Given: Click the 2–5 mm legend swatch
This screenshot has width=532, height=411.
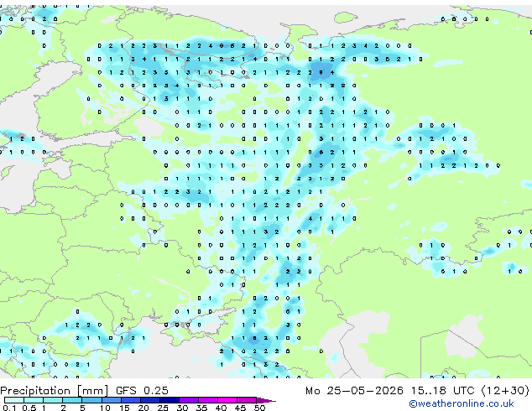Looking at the screenshot, I should 72,400.
